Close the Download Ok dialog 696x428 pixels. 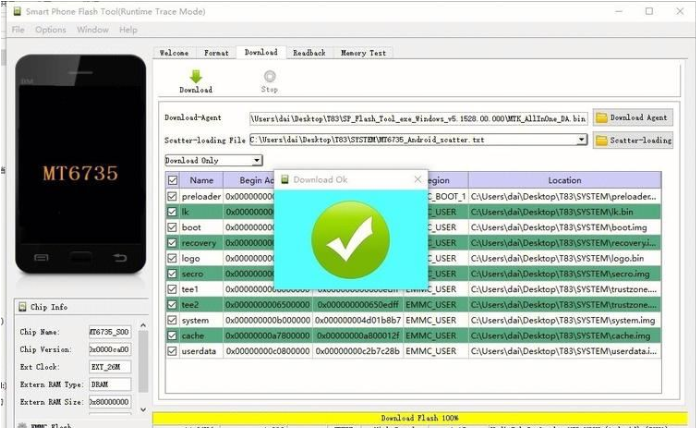pyautogui.click(x=418, y=179)
